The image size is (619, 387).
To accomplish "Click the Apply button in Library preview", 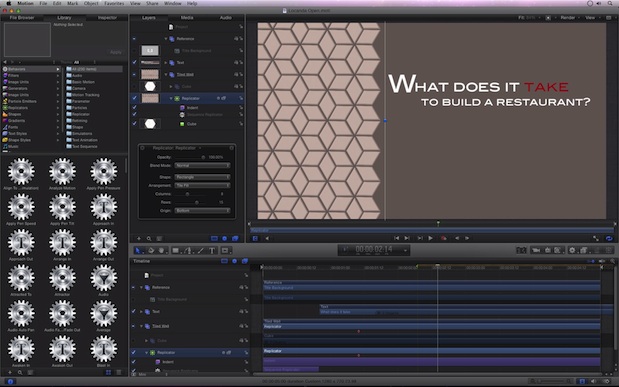I will pyautogui.click(x=116, y=52).
